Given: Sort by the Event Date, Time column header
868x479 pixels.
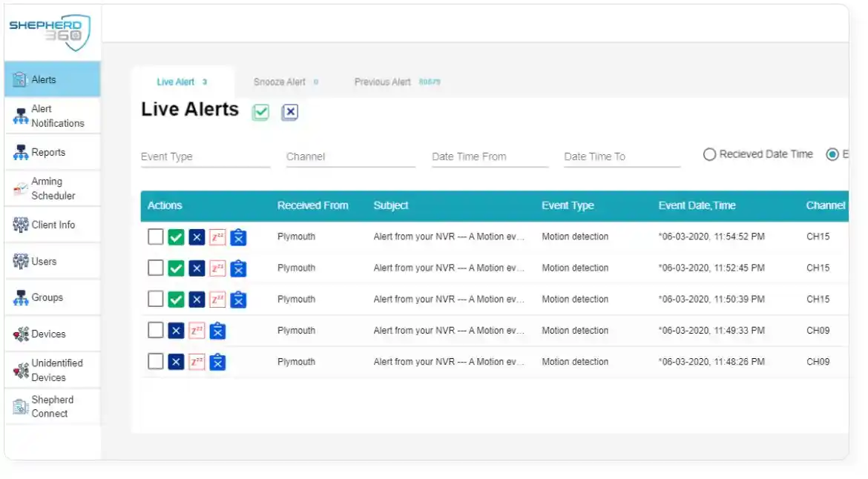Looking at the screenshot, I should (697, 205).
